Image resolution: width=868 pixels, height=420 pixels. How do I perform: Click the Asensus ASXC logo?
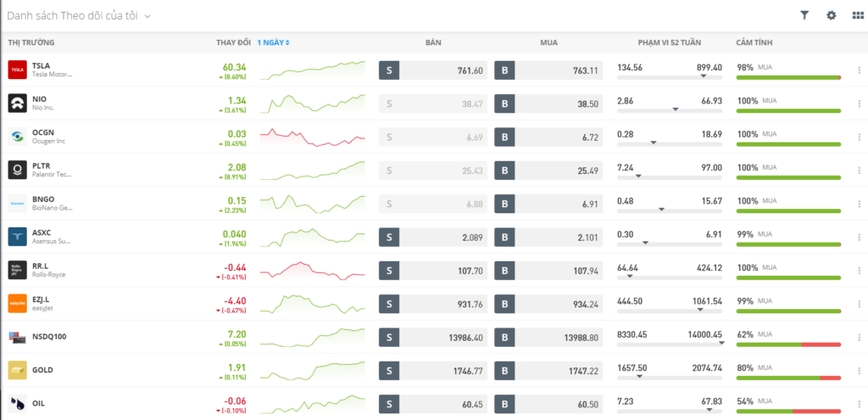18,237
